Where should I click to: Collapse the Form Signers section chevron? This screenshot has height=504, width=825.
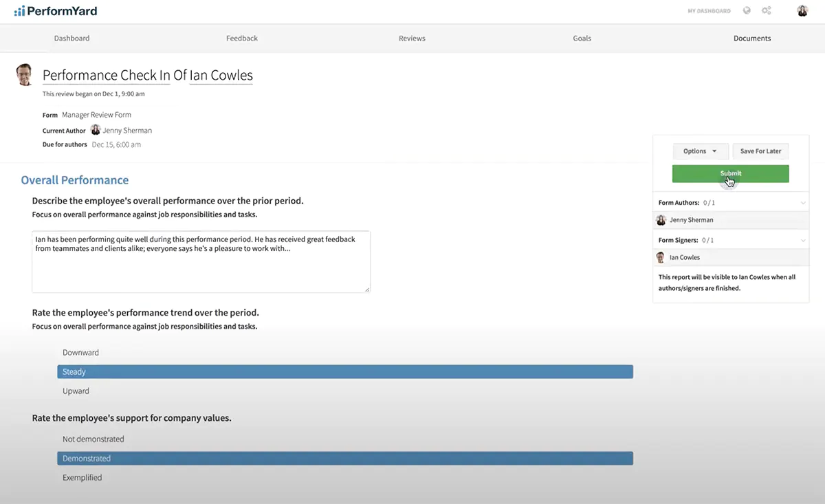[x=803, y=240]
